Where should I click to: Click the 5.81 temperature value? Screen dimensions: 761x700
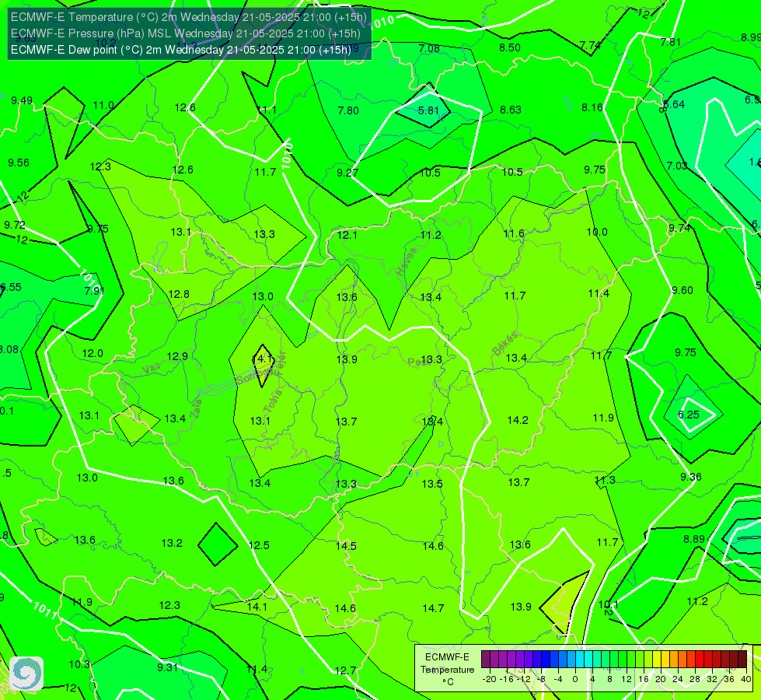[428, 110]
